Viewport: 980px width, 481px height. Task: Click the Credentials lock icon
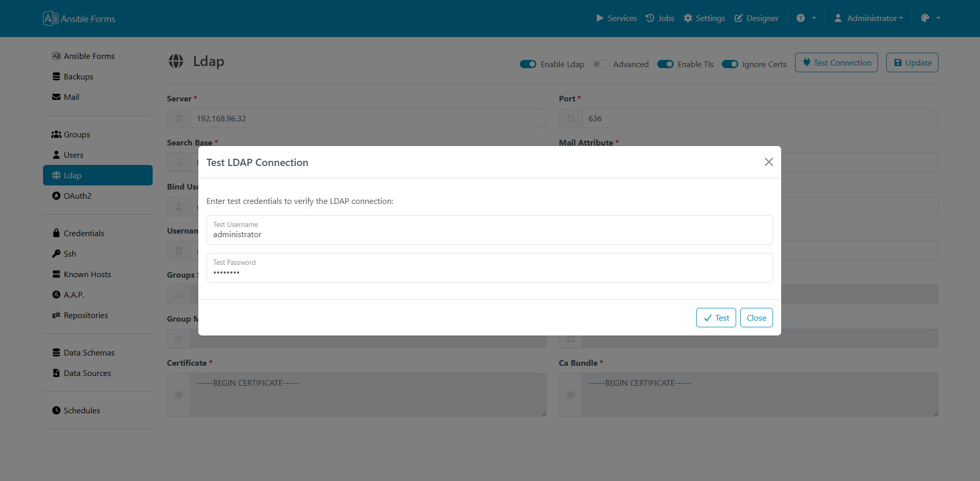coord(56,233)
